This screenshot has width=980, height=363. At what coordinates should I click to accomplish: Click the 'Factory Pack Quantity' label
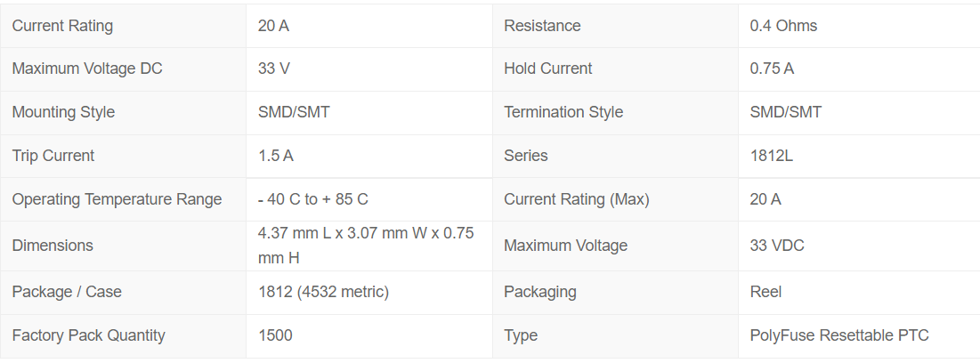89,335
